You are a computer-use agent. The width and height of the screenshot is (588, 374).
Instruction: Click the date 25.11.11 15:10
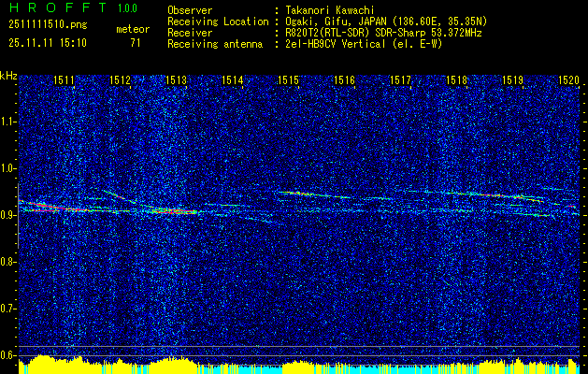48,43
